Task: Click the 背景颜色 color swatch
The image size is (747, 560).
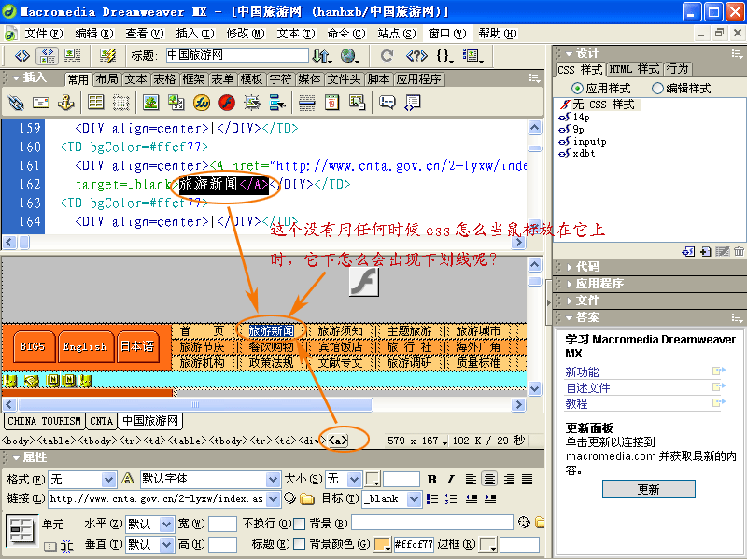Action: [x=382, y=544]
